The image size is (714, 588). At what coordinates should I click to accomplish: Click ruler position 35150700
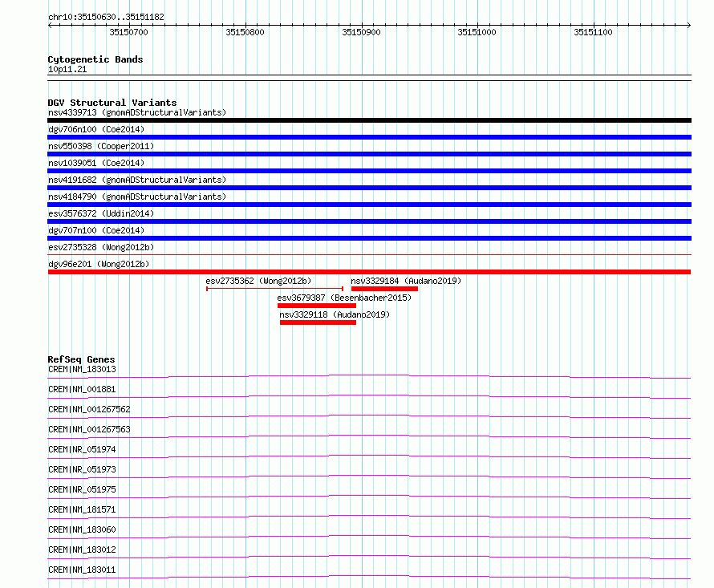[x=129, y=32]
